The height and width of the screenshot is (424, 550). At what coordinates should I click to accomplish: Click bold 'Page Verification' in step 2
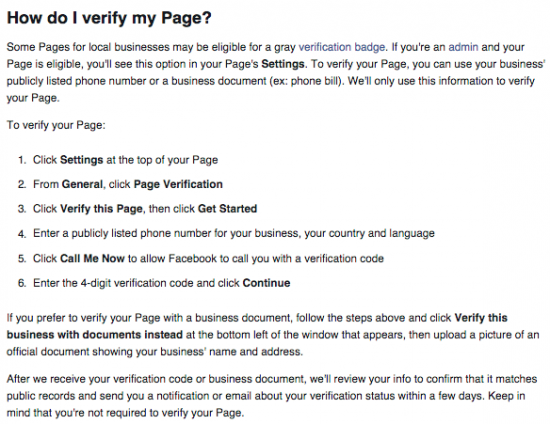pos(178,184)
